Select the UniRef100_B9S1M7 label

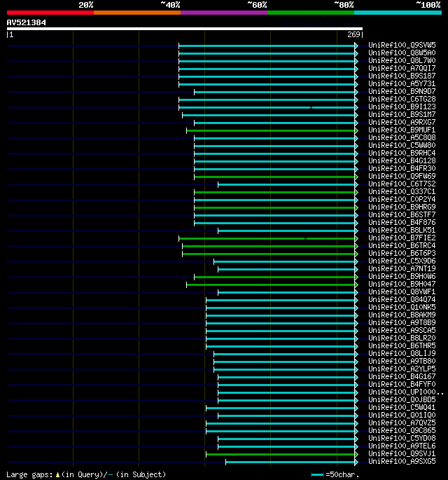coord(402,114)
